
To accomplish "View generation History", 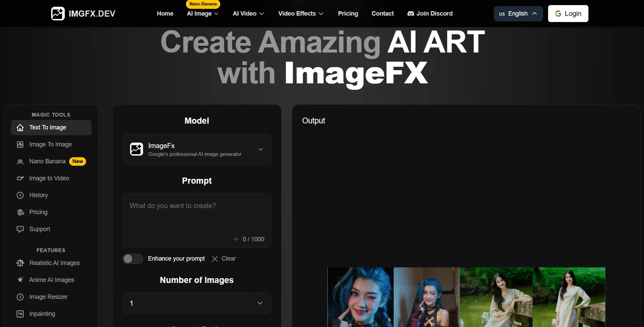I will click(38, 195).
